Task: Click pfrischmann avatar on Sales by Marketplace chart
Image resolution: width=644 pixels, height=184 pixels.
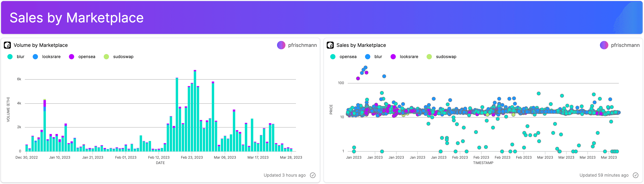Action: 604,45
